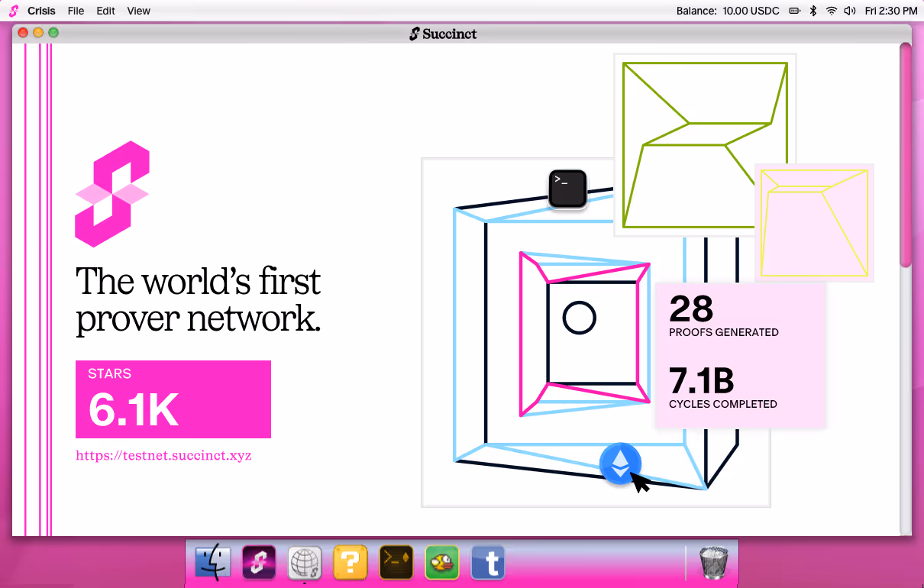
Task: Click the blue Ethereum circle icon
Action: click(620, 463)
